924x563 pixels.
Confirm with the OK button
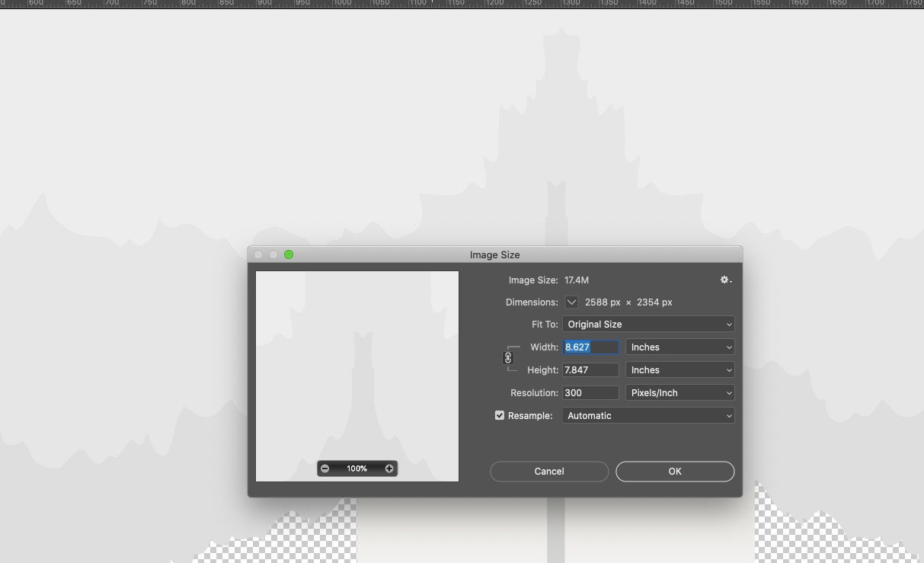675,472
